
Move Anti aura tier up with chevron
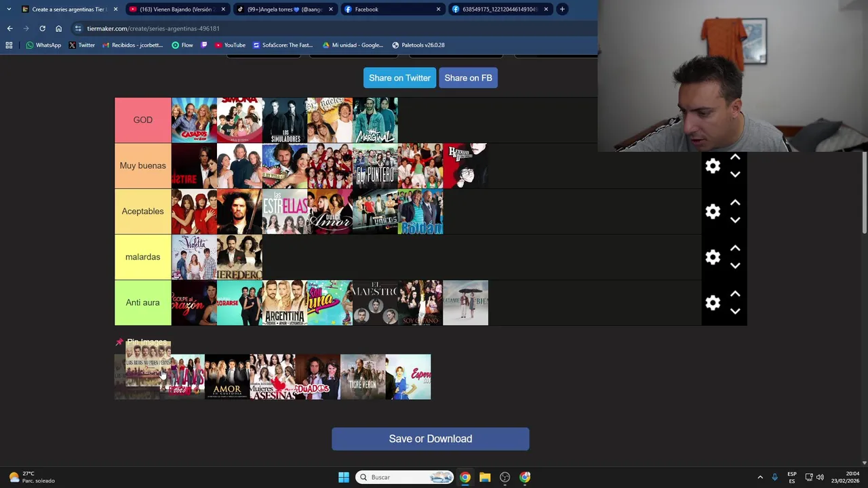click(x=735, y=294)
